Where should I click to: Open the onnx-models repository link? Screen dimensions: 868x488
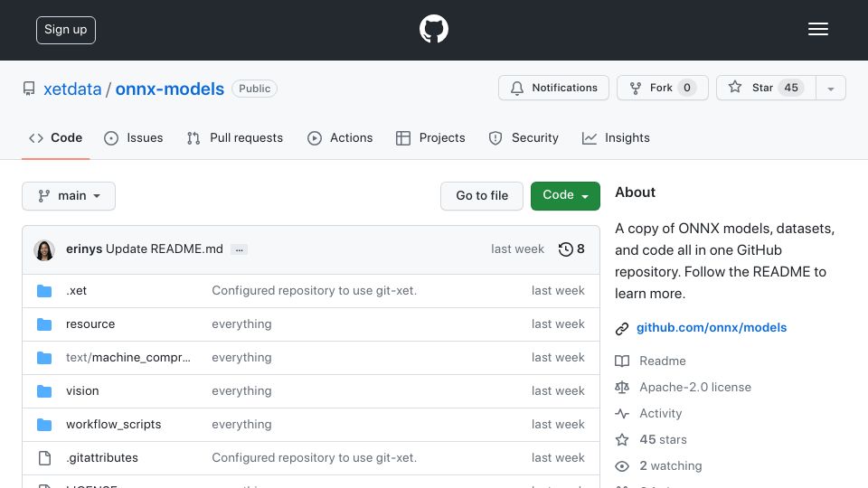169,89
